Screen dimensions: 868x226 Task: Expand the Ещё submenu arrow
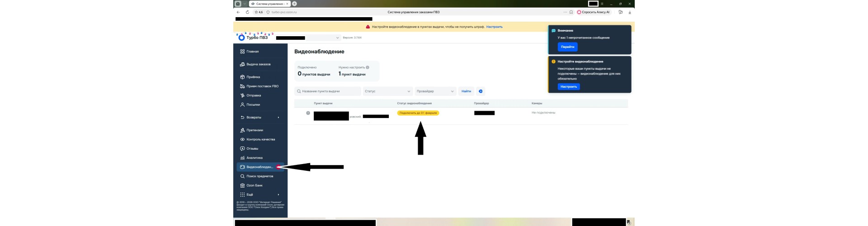[x=278, y=194]
